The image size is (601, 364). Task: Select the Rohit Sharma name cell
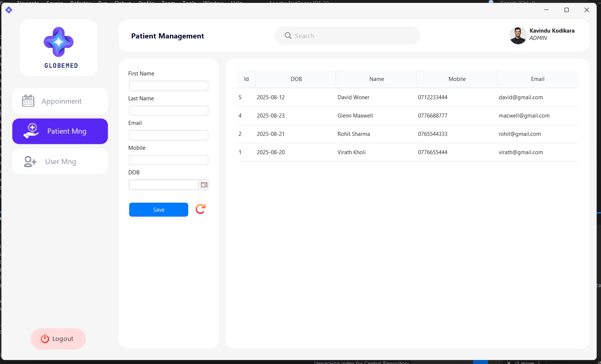point(354,134)
